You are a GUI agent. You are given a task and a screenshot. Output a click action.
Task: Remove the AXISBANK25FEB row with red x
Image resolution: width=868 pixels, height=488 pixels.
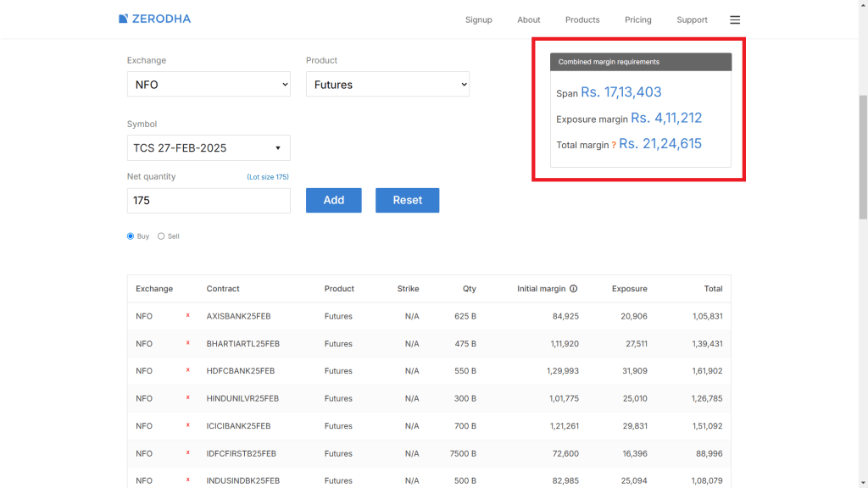pyautogui.click(x=187, y=316)
